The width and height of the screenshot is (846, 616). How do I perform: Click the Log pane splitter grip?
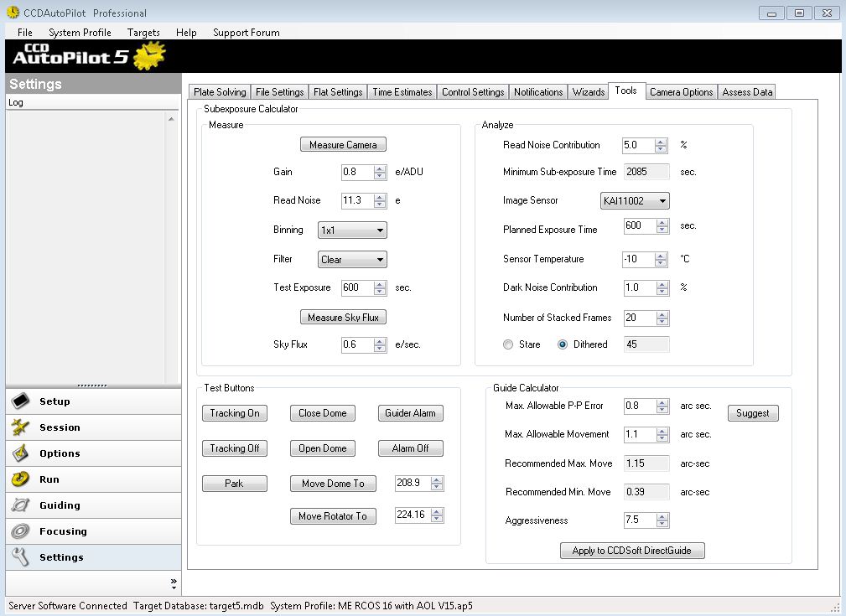tap(92, 386)
